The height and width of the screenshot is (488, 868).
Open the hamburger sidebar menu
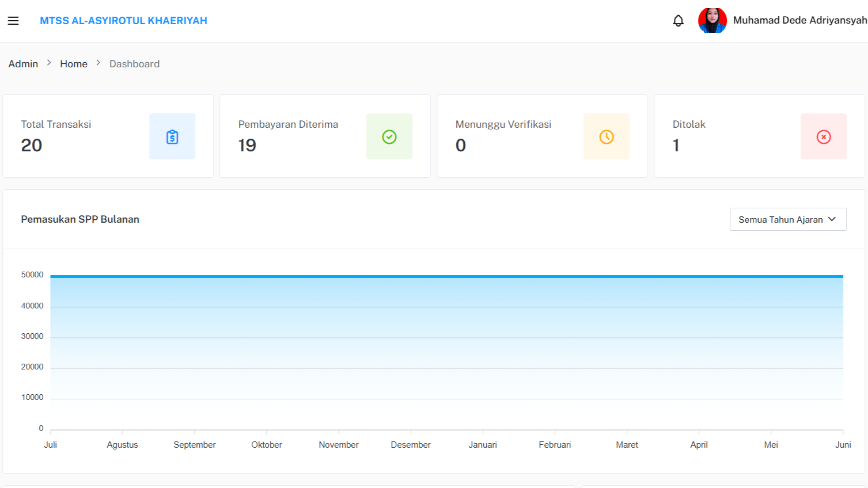(13, 21)
